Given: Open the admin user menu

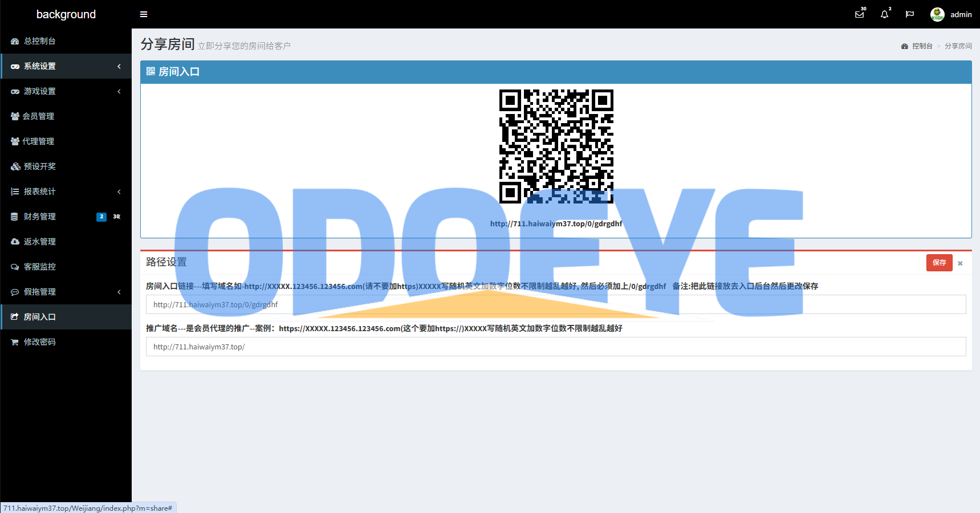Looking at the screenshot, I should pos(951,14).
